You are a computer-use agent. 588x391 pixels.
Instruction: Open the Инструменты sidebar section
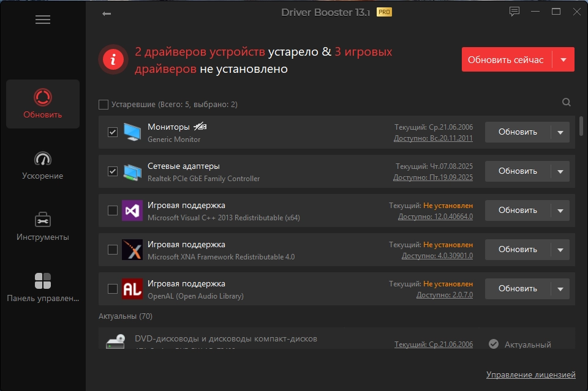43,226
